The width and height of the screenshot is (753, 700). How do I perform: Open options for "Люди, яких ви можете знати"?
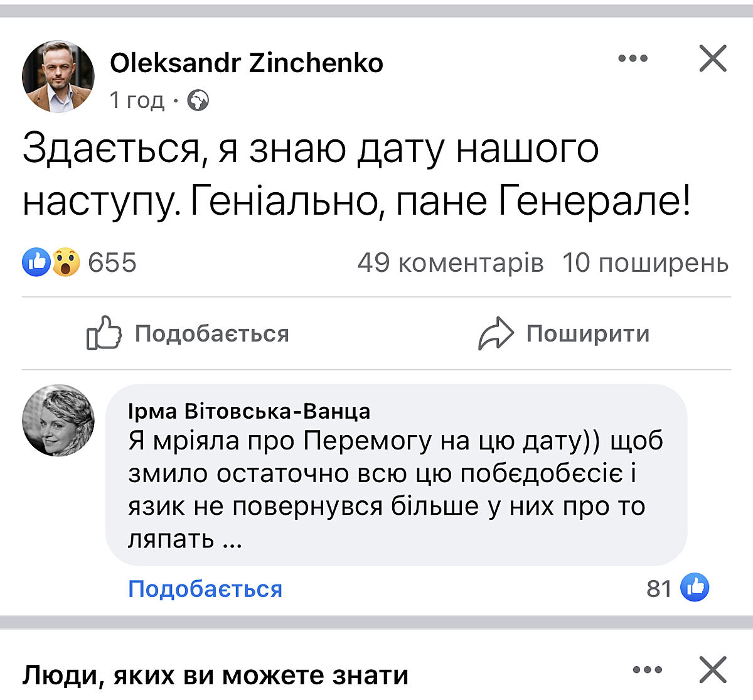coord(648,670)
